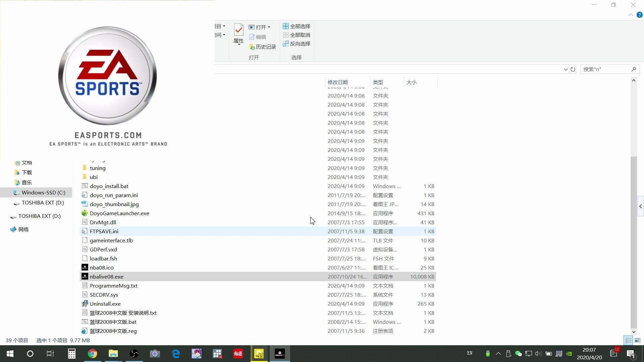This screenshot has width=644, height=362.
Task: Select doyo_run_param.ini file
Action: (259, 195)
